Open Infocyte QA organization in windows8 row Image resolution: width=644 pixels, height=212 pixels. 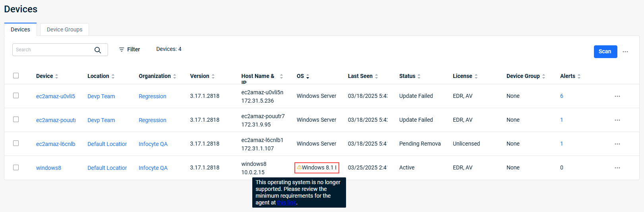coord(153,168)
